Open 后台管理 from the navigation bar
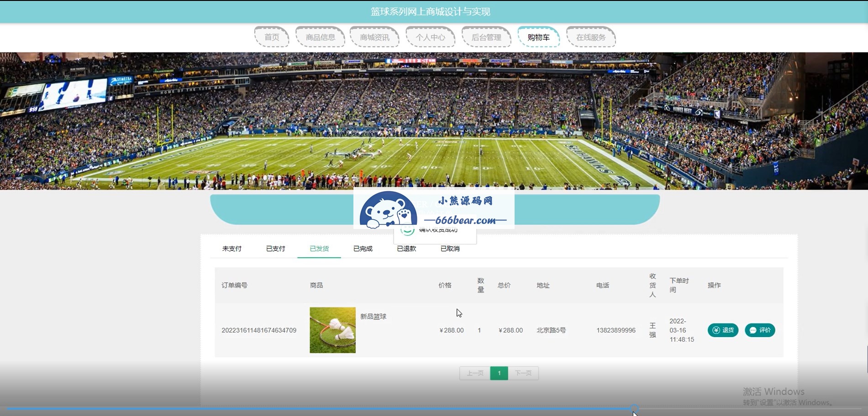 (486, 37)
